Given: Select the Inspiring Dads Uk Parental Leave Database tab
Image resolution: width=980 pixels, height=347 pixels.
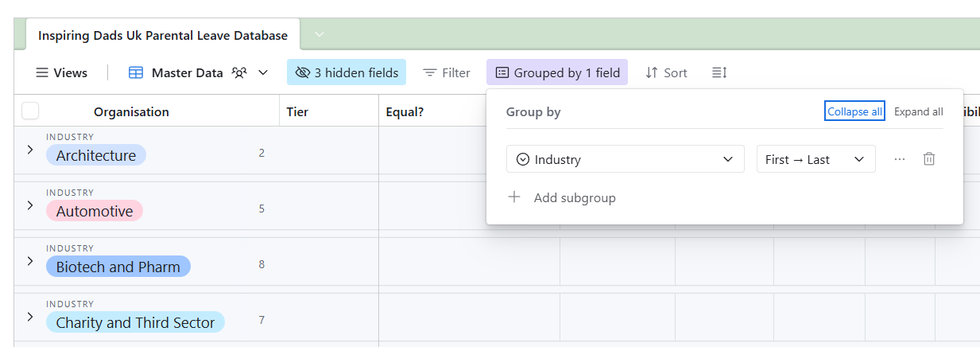Looking at the screenshot, I should tap(163, 36).
